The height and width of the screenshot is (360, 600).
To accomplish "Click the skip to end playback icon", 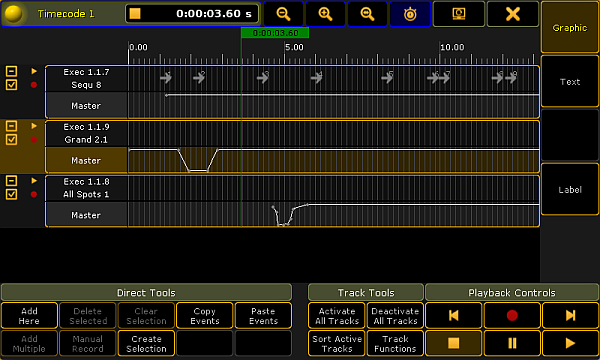I will coord(570,315).
